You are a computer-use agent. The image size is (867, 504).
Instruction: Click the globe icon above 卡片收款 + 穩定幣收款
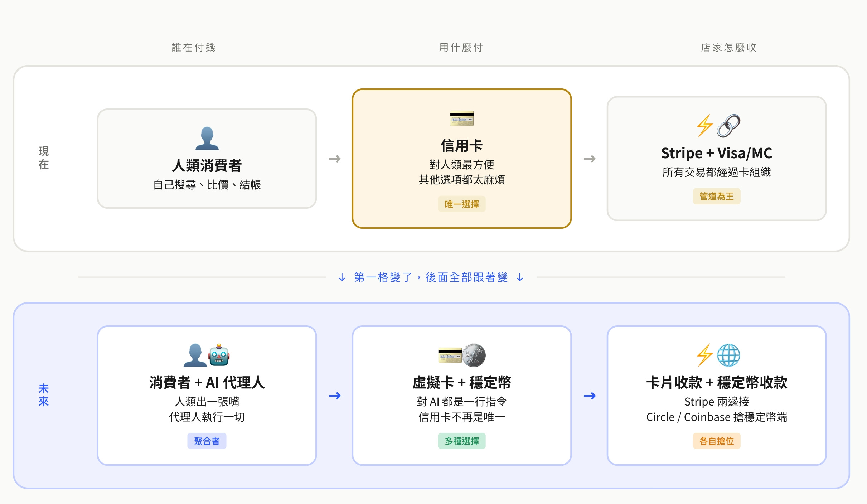(728, 355)
